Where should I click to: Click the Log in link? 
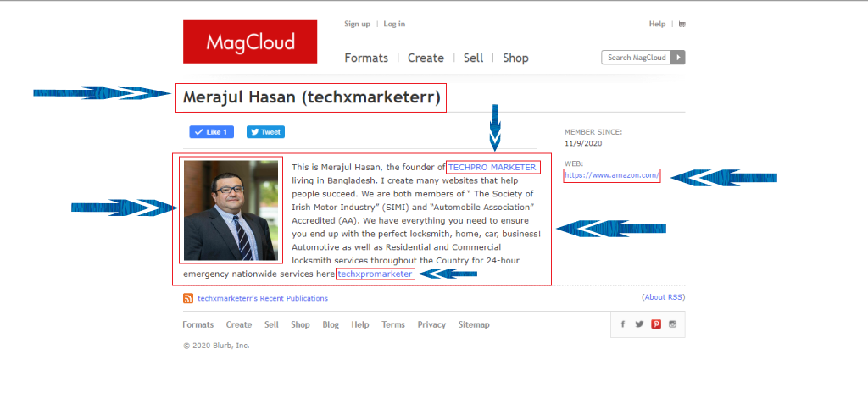coord(394,24)
